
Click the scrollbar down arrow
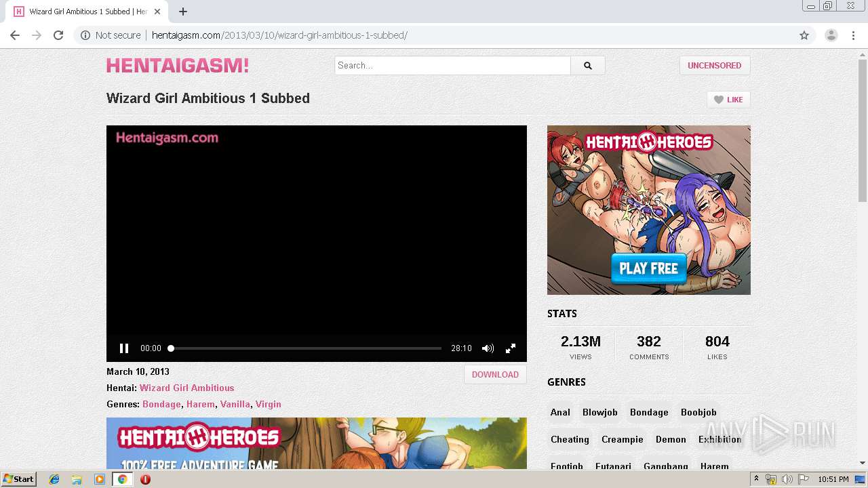(863, 464)
